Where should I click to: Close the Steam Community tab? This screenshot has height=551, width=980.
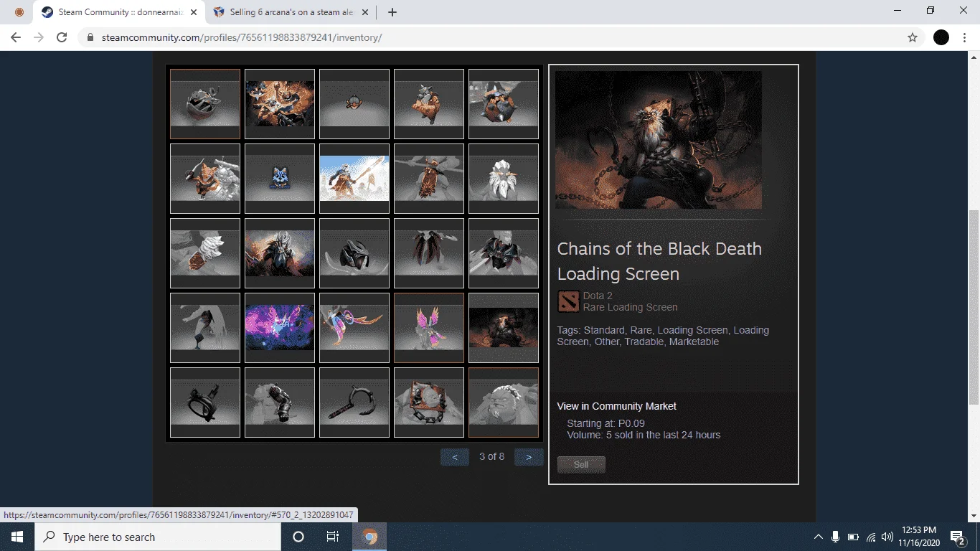click(193, 12)
